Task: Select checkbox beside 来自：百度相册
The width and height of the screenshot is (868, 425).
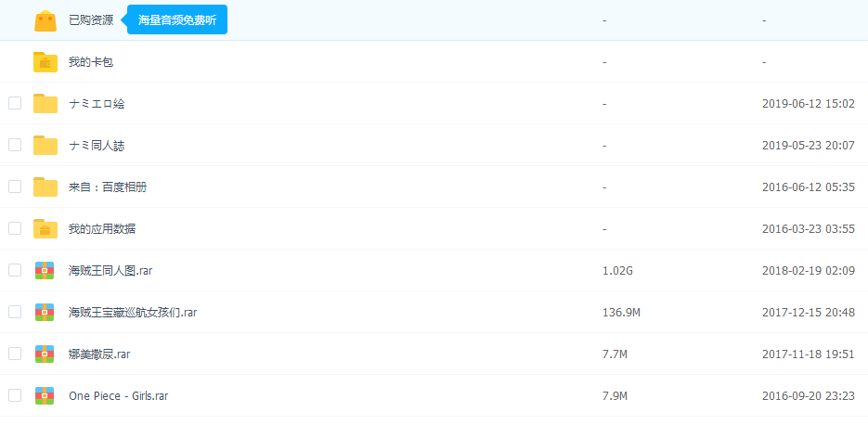Action: (15, 187)
